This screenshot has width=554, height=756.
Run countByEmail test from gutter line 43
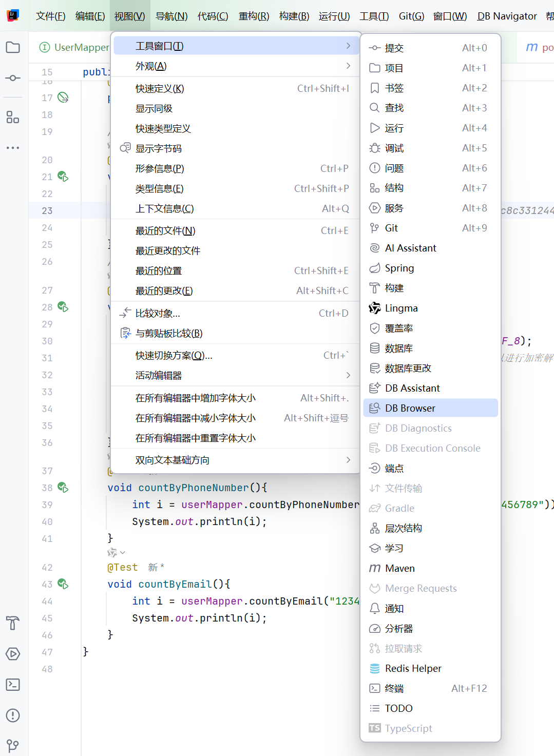tap(63, 584)
